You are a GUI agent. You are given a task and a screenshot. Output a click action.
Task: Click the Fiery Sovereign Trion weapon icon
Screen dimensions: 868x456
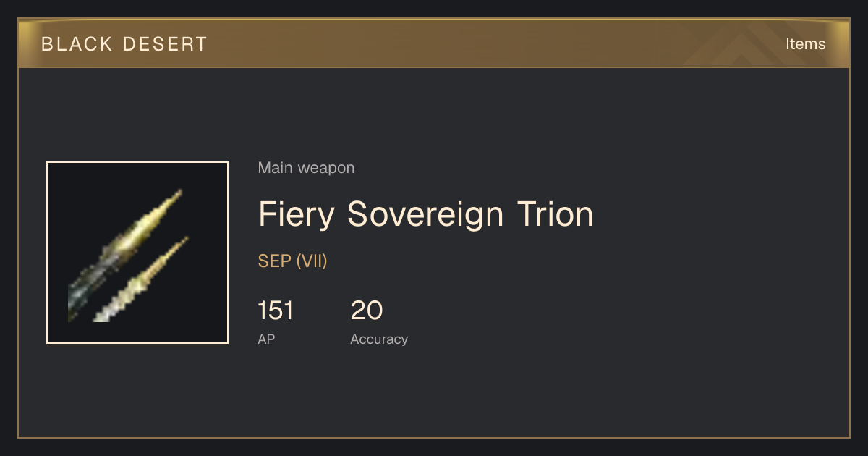[137, 253]
